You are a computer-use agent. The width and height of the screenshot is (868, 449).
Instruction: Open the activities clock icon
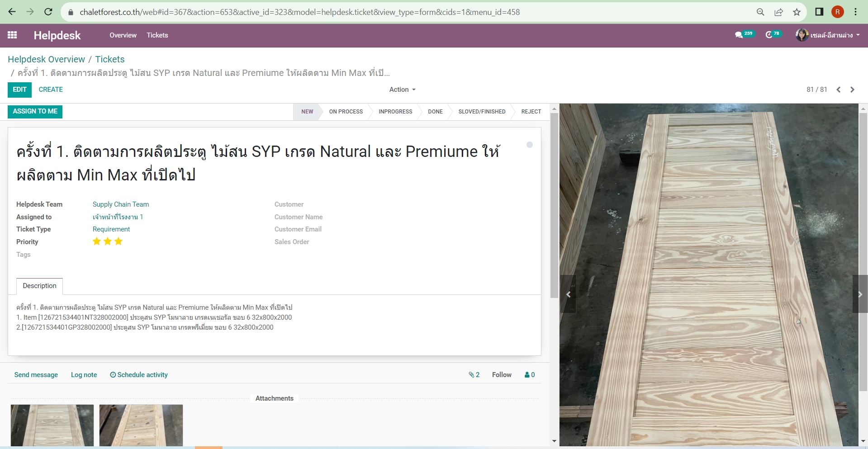pyautogui.click(x=768, y=35)
